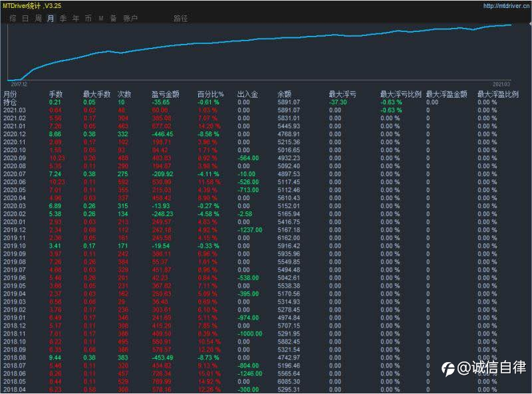Click the -35.65 profit value
The height and width of the screenshot is (394, 532).
[x=161, y=102]
